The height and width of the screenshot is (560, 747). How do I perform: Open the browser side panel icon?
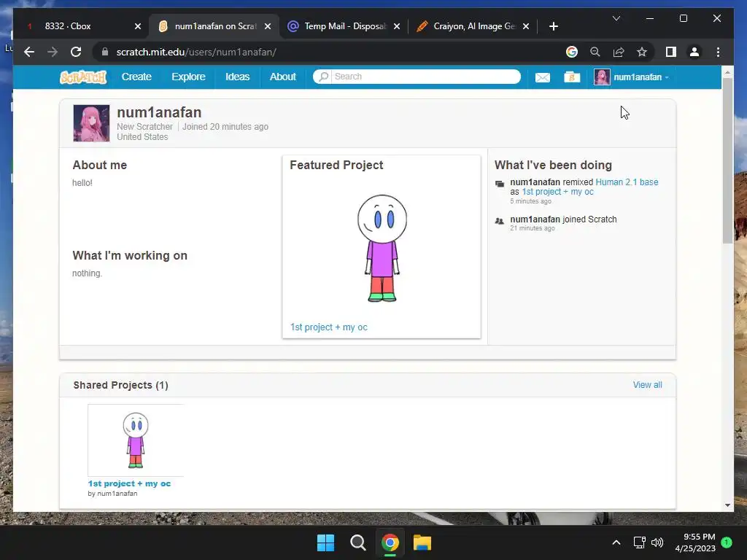coord(671,52)
